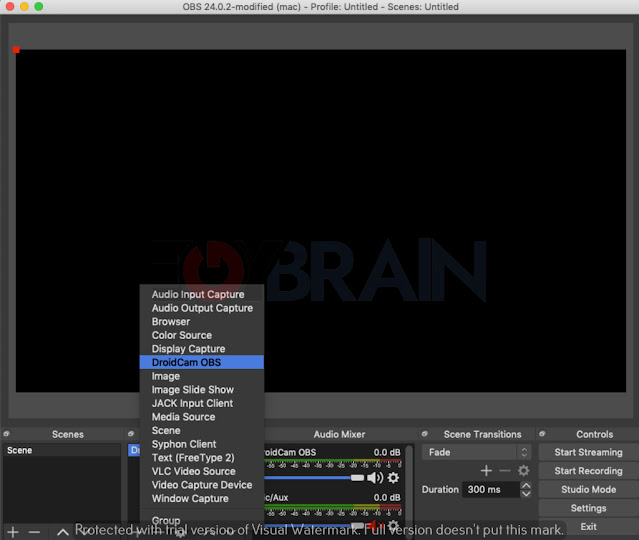Increase Duration with the up stepper arrow
639x540 pixels.
(x=526, y=485)
